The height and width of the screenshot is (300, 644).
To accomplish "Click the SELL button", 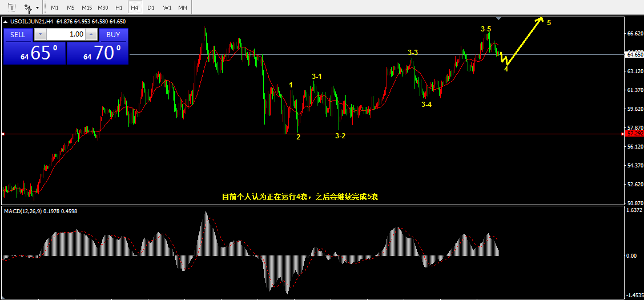I will click(x=18, y=34).
